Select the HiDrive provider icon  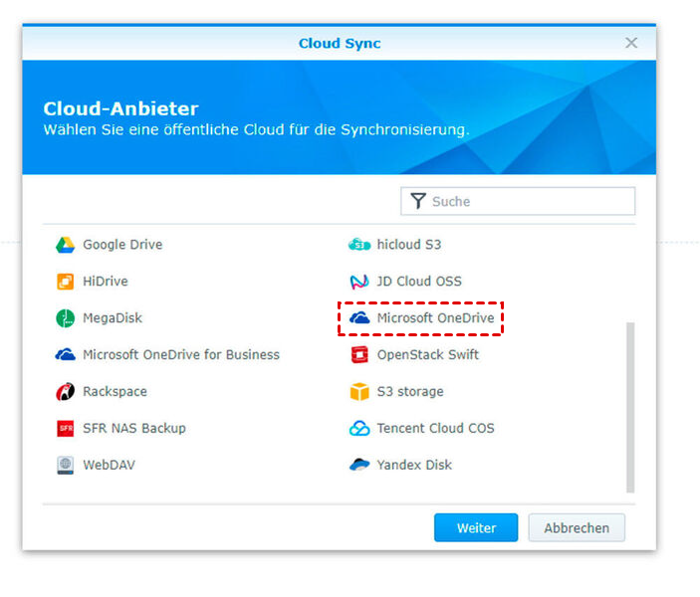tap(65, 282)
